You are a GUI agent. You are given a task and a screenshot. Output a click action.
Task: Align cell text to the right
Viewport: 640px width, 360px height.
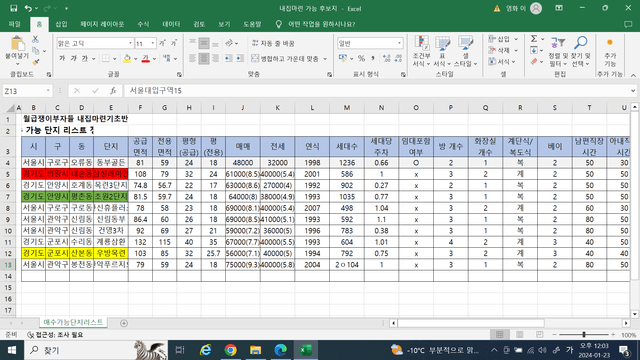click(x=215, y=59)
